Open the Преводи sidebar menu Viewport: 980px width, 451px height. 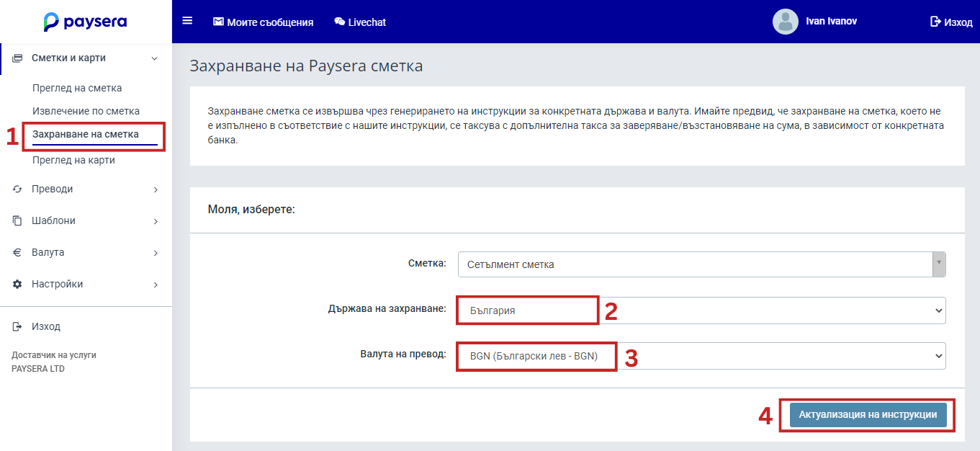pyautogui.click(x=86, y=189)
